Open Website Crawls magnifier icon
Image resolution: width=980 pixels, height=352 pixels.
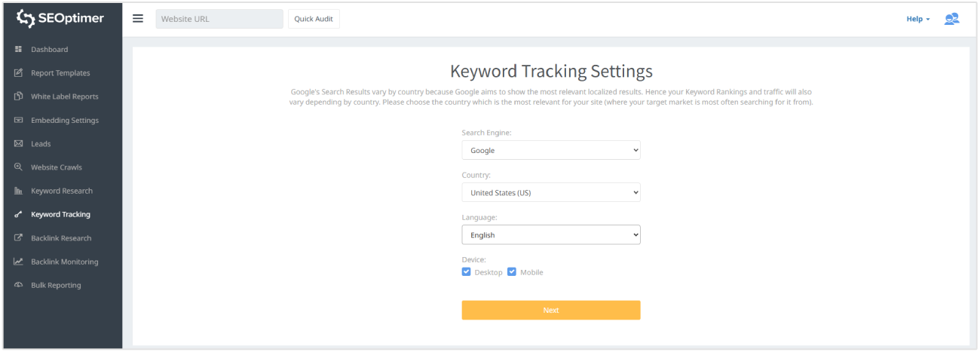pyautogui.click(x=18, y=167)
